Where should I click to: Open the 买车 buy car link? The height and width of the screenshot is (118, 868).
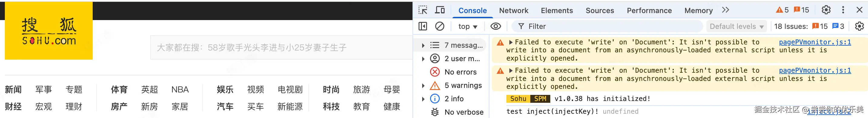(x=255, y=107)
